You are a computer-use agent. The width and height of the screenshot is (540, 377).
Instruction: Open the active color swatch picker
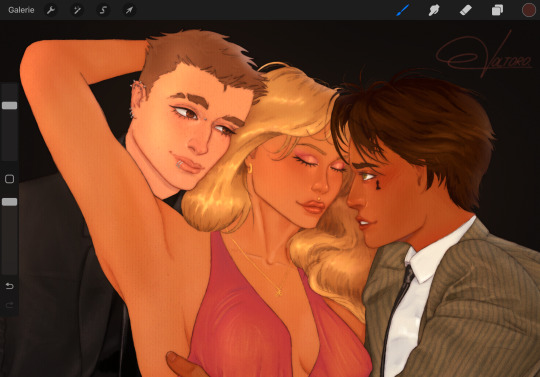click(529, 10)
